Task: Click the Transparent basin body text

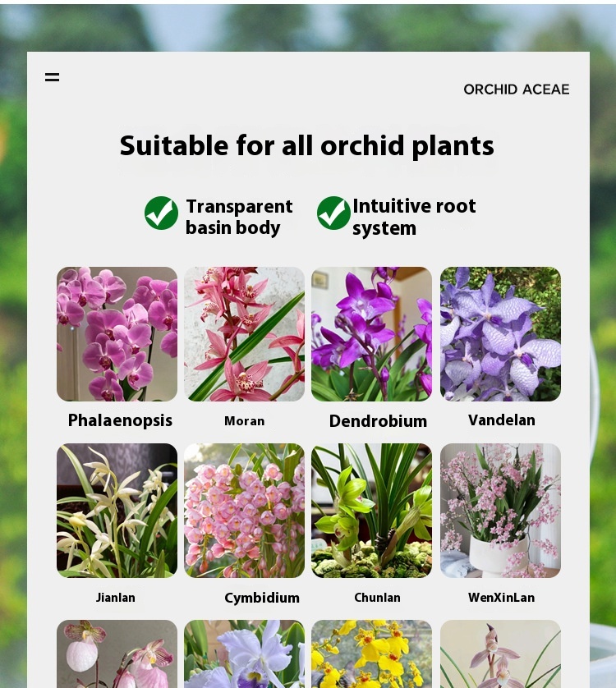Action: point(239,217)
